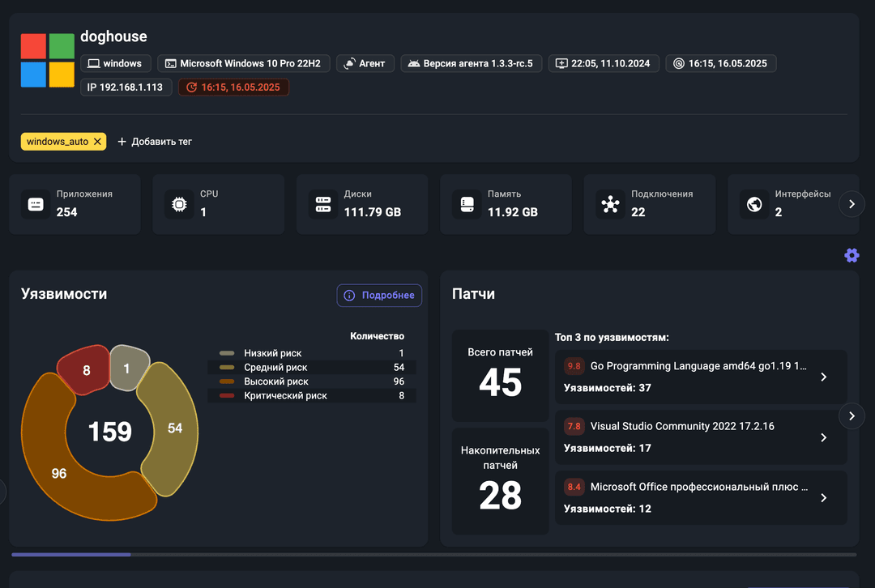Expand Go Programming Language patch entry

(823, 377)
